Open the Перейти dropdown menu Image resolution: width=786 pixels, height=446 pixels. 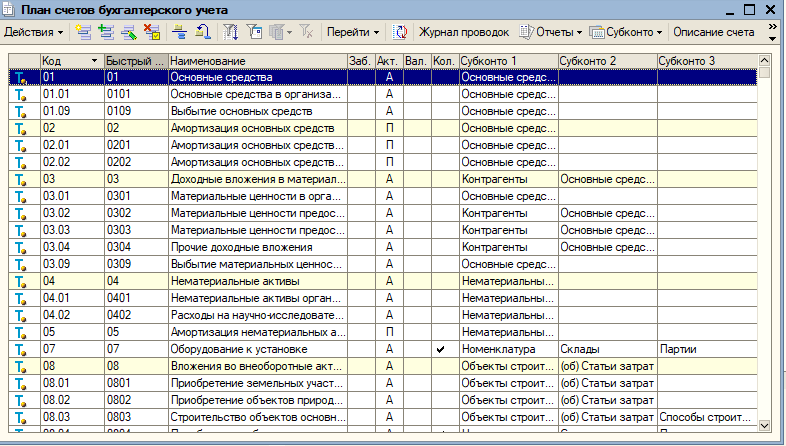coord(353,32)
